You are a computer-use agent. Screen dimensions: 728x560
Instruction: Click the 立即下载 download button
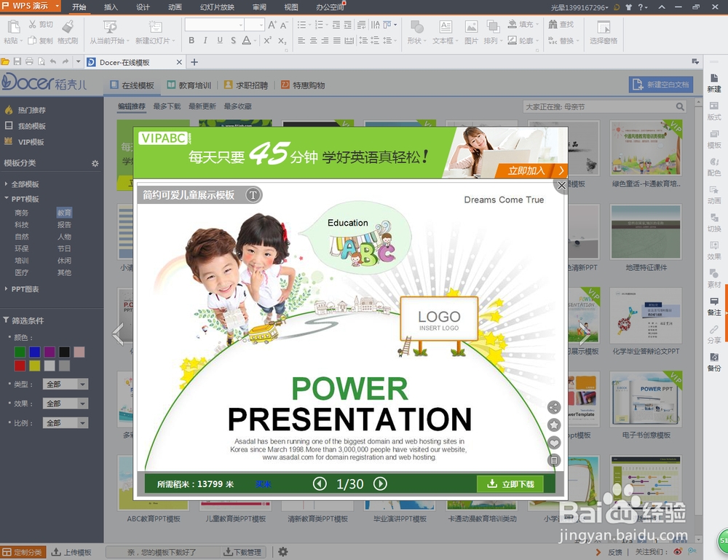pos(510,484)
